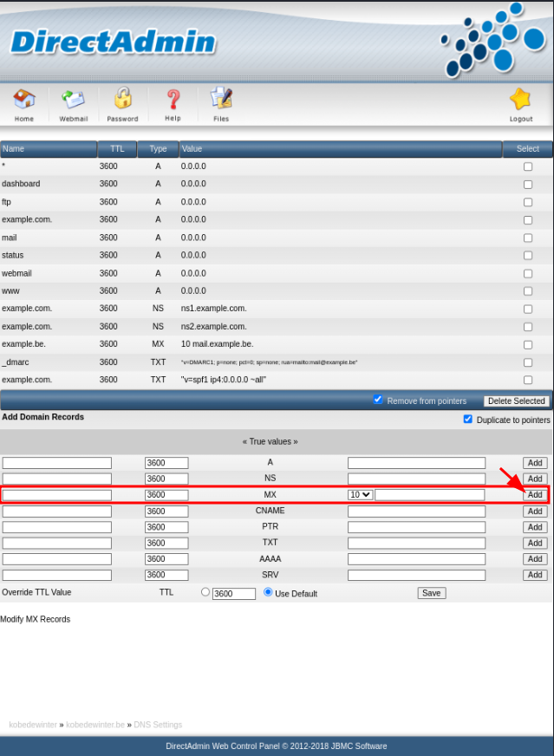
Task: Toggle Remove from pointers checkbox
Action: (x=378, y=400)
